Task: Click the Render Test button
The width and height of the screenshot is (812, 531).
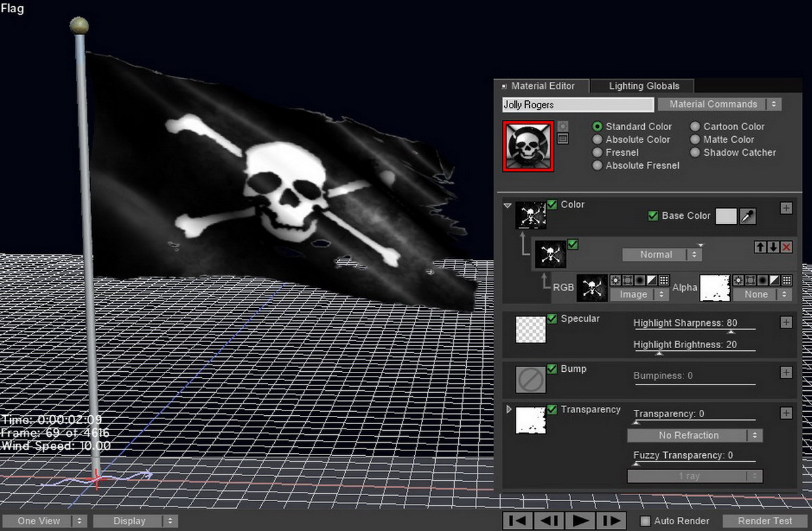Action: pos(765,521)
